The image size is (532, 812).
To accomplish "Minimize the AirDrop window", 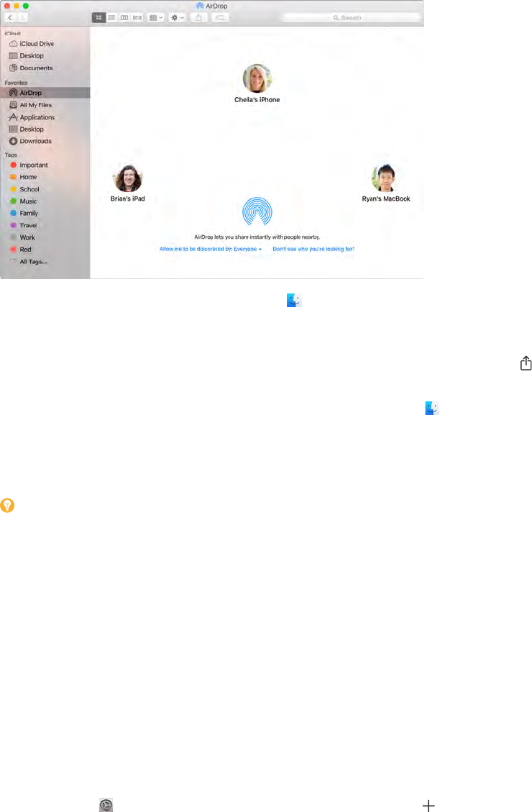I will tap(17, 6).
